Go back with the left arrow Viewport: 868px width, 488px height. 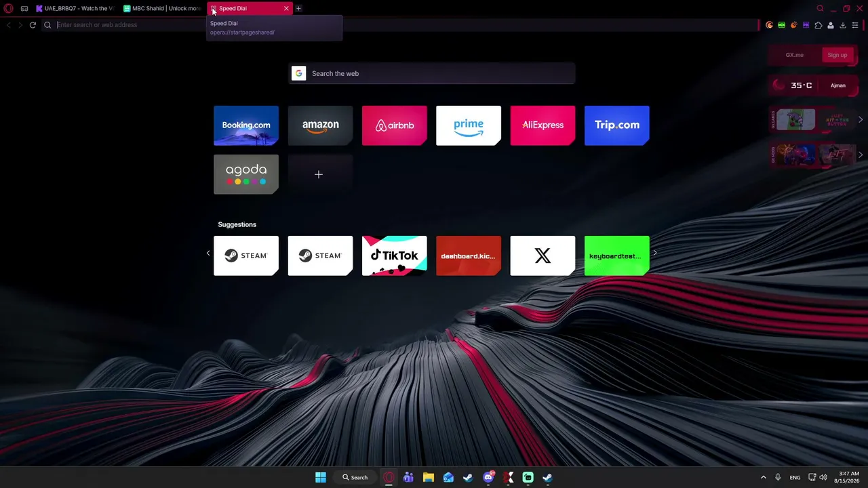[x=8, y=25]
